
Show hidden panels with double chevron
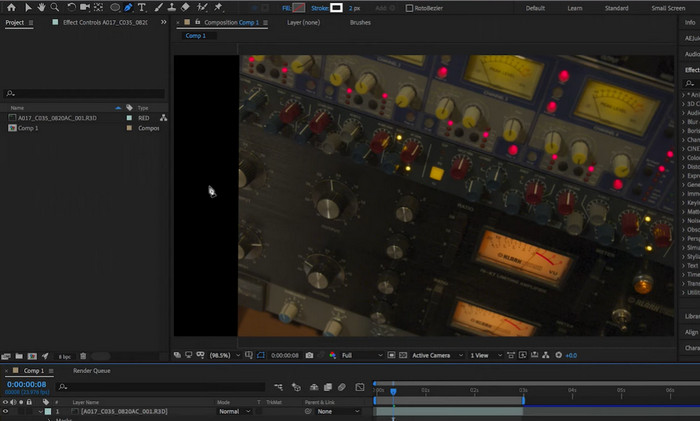click(163, 22)
